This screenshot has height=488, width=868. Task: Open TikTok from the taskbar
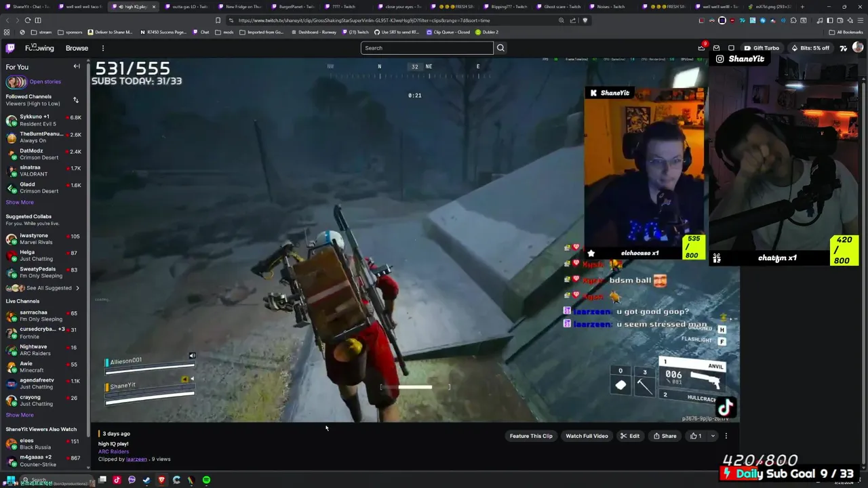(x=117, y=480)
